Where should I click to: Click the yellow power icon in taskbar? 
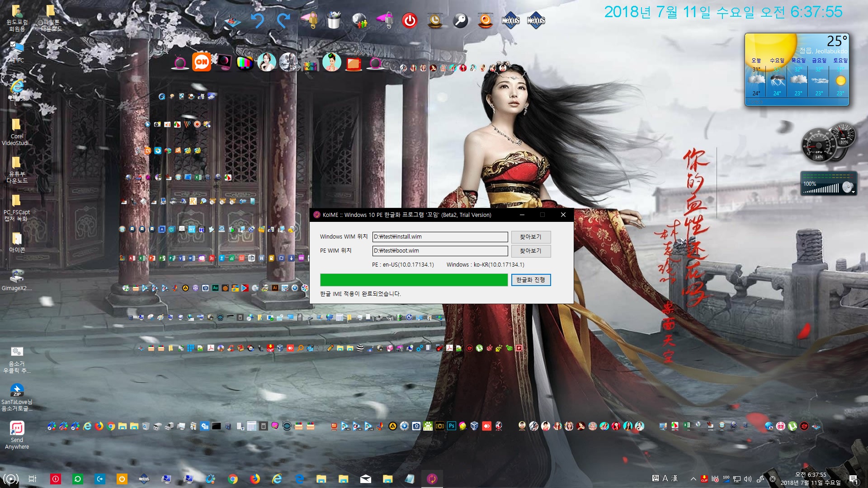(122, 479)
